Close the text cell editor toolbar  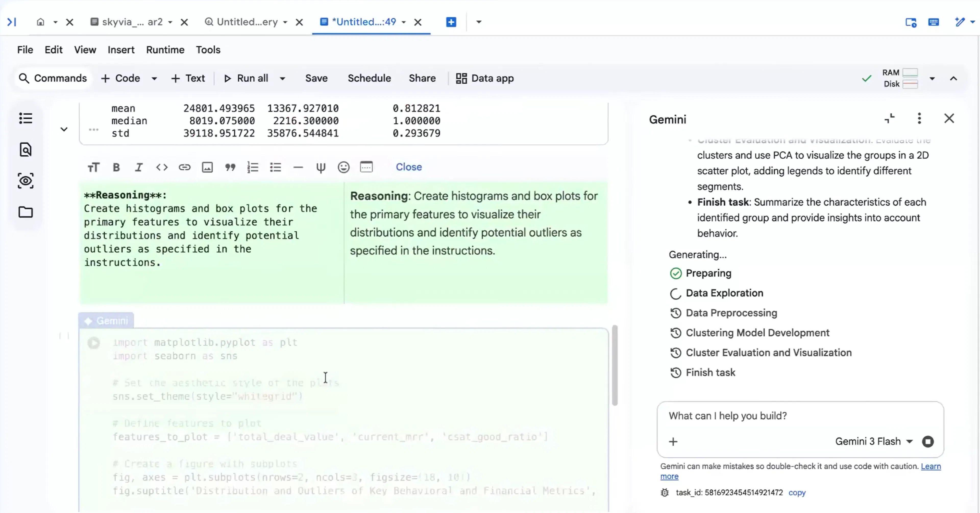pyautogui.click(x=409, y=167)
